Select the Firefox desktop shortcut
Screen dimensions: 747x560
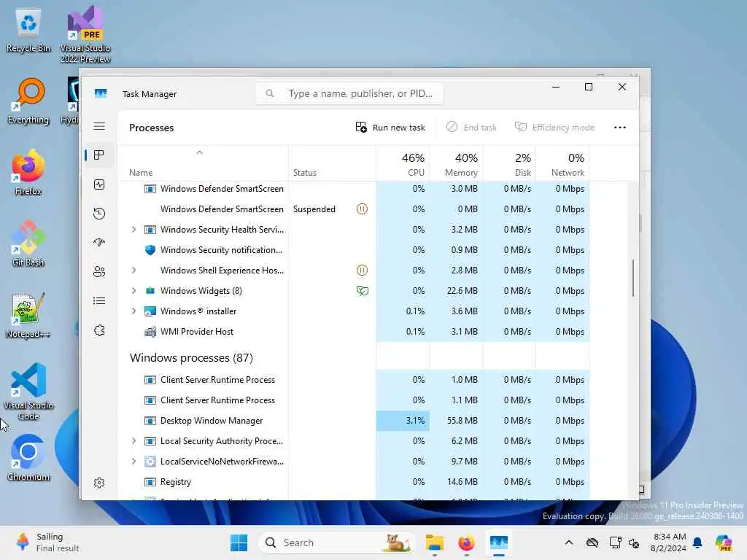tap(28, 172)
